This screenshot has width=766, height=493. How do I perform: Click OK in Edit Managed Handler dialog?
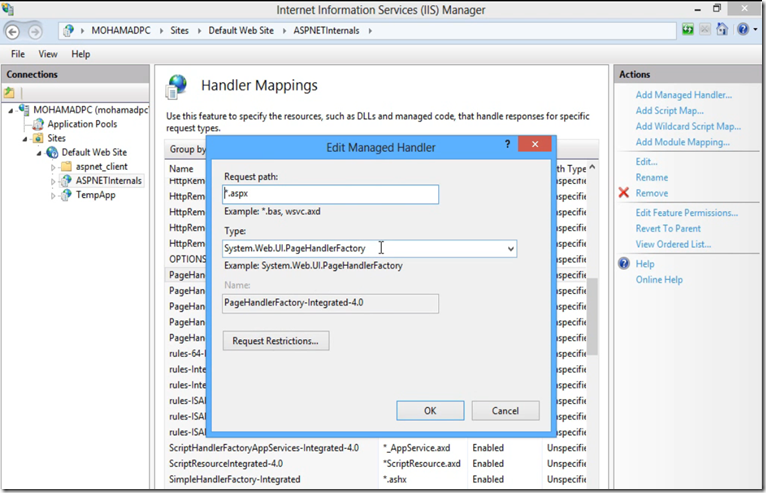(x=430, y=410)
